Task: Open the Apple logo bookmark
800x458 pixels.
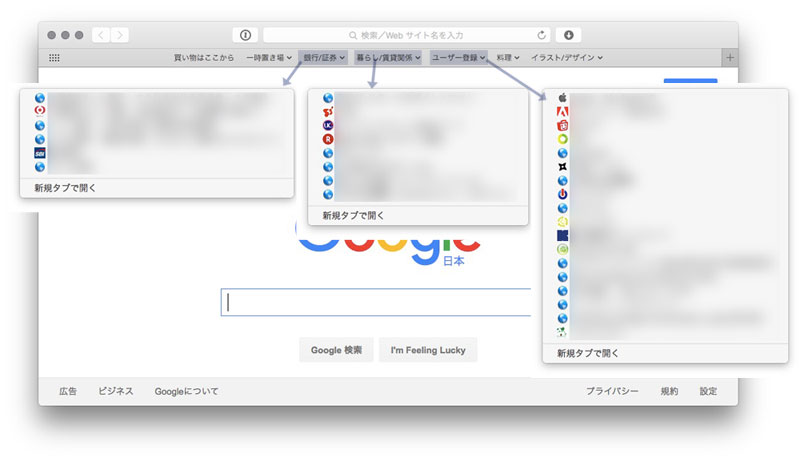Action: click(x=562, y=97)
